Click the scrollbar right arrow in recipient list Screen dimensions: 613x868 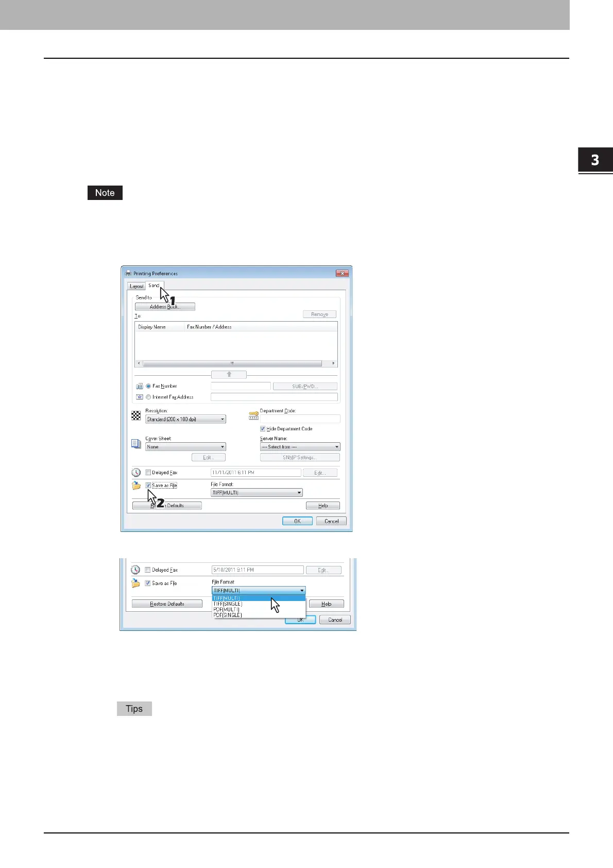[333, 363]
